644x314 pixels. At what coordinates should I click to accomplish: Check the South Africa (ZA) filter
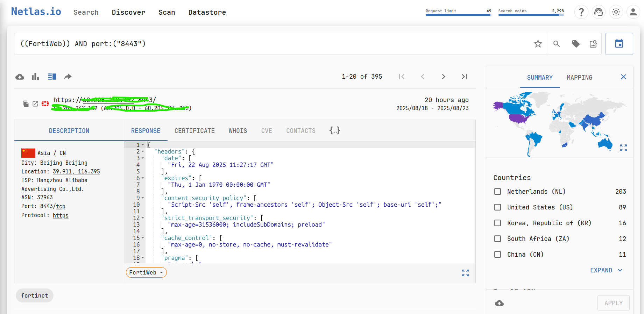coord(497,239)
